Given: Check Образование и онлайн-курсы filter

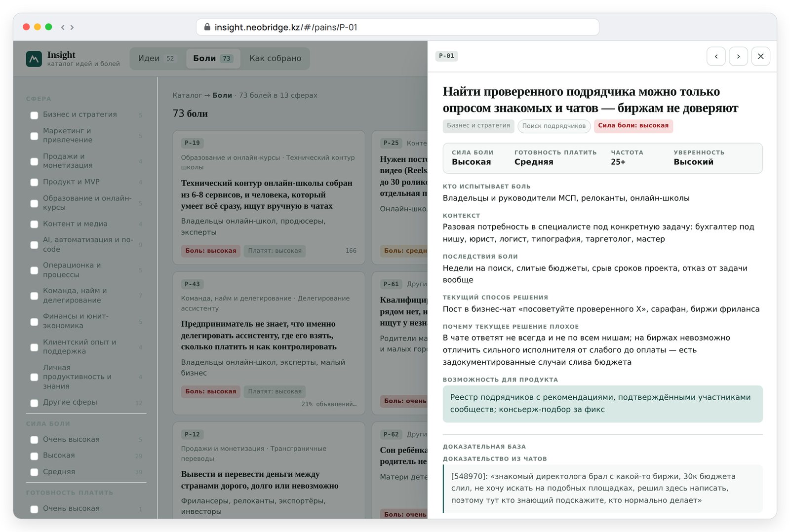Looking at the screenshot, I should [34, 203].
